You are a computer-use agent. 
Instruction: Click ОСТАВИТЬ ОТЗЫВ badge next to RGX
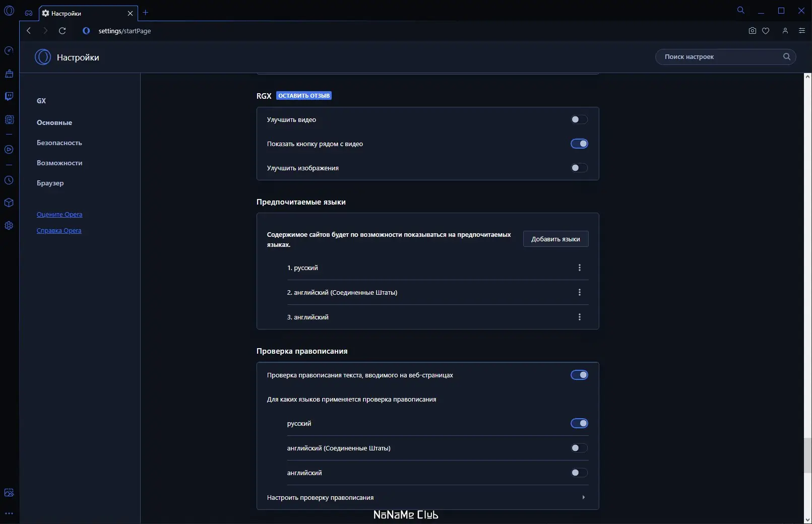click(304, 96)
